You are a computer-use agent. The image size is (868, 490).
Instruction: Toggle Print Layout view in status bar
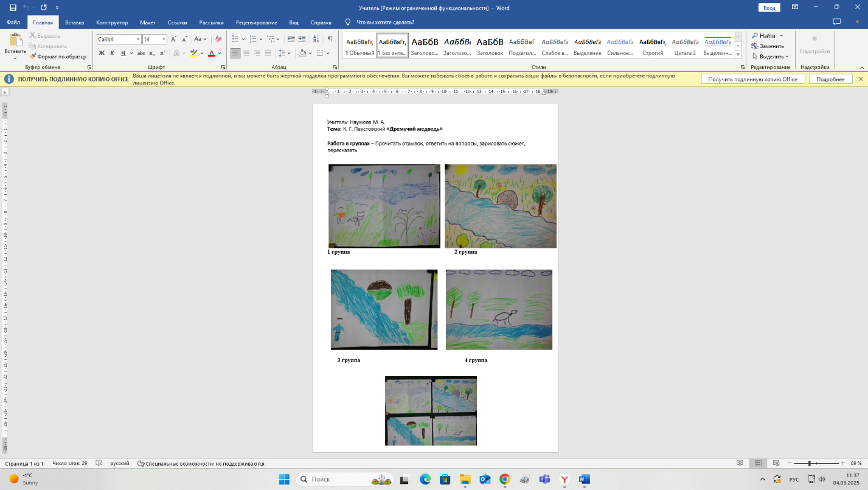[x=758, y=464]
